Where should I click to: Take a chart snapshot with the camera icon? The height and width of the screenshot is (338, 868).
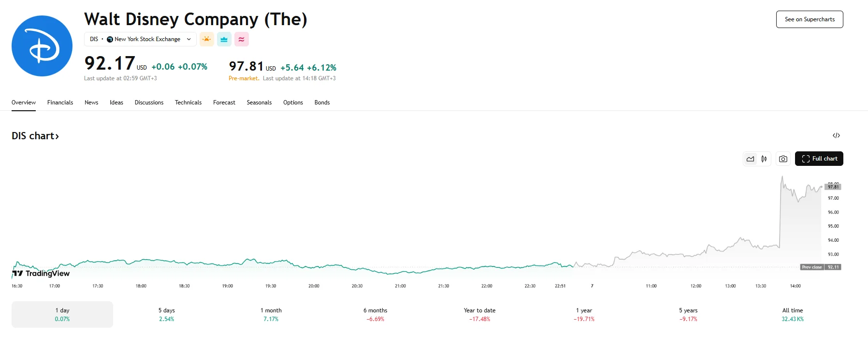tap(783, 158)
